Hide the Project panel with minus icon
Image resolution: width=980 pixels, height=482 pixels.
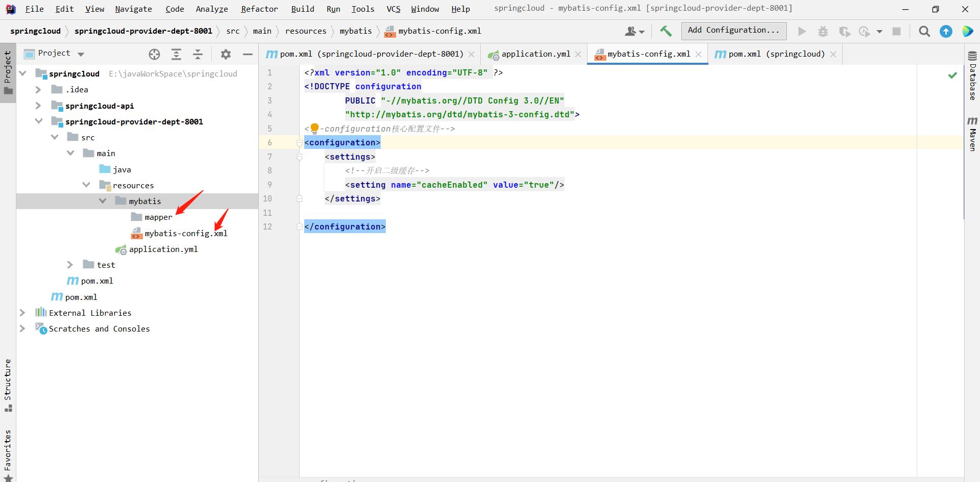click(x=248, y=54)
